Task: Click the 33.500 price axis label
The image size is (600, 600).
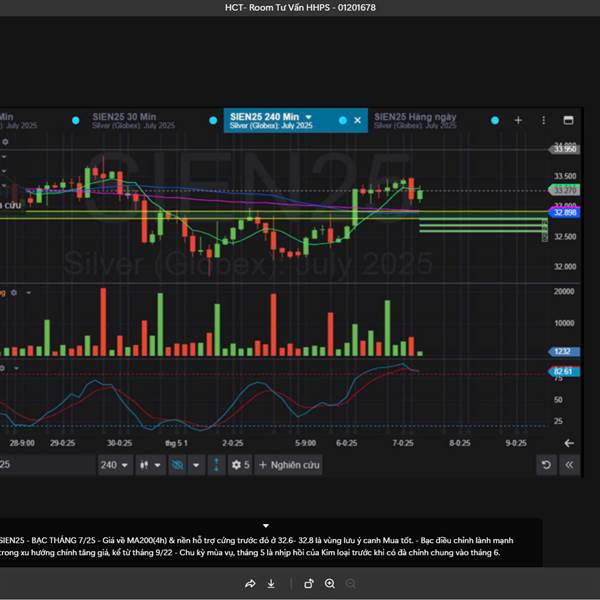Action: [565, 176]
